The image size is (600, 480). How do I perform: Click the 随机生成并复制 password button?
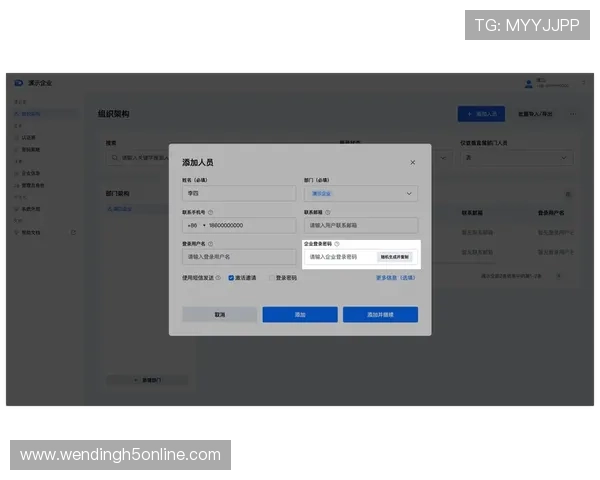coord(394,257)
